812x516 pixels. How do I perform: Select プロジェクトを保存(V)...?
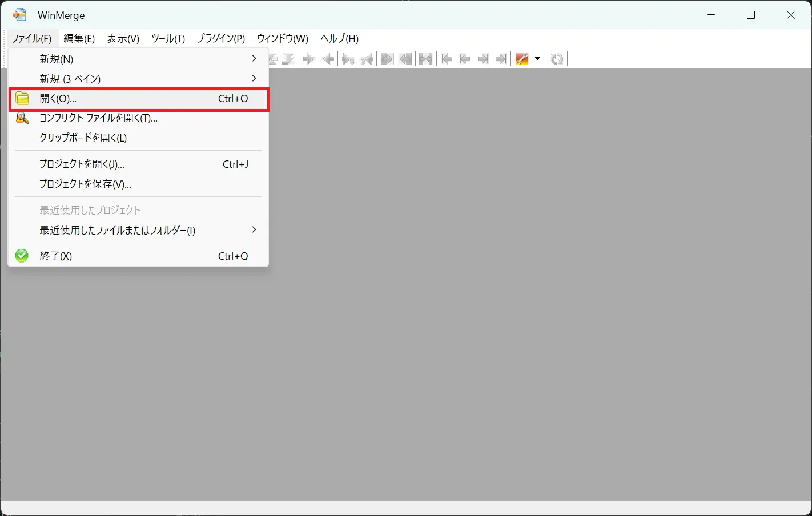(138, 184)
